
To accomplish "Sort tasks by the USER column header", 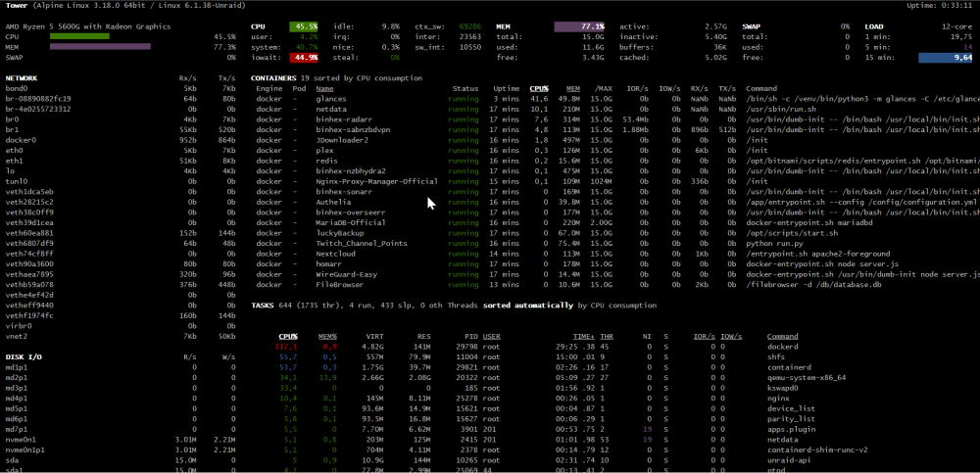I will [491, 336].
